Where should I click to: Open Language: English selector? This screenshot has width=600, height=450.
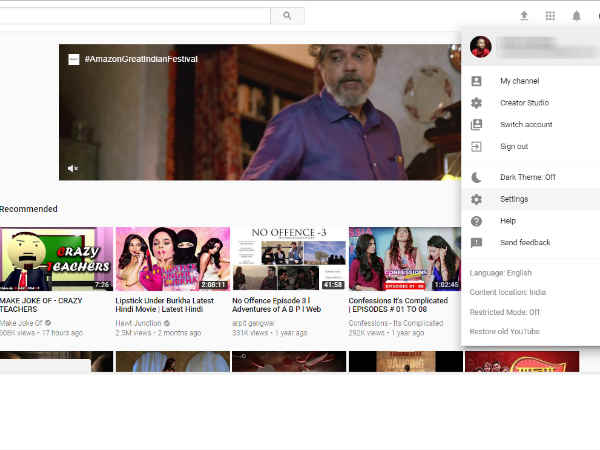(501, 273)
